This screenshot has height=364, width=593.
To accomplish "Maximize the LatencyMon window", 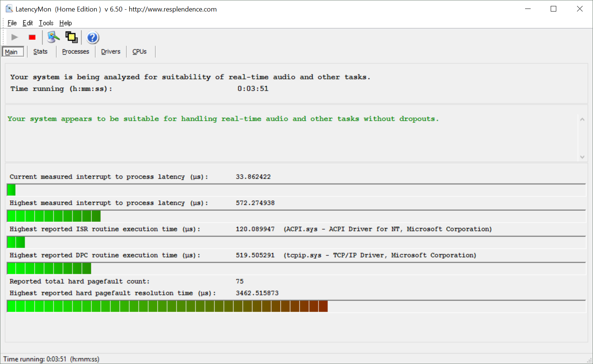I will [x=553, y=9].
